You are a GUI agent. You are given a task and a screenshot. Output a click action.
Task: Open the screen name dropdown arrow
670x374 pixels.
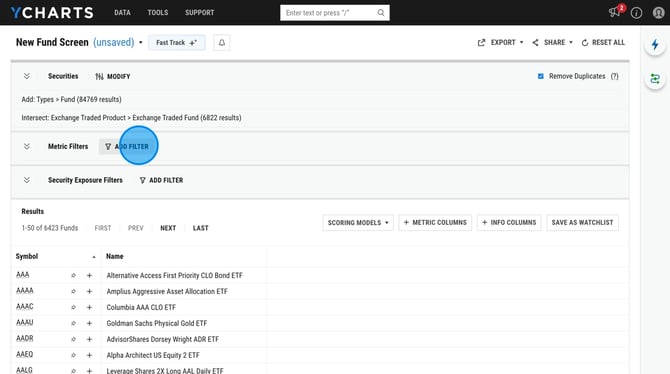[x=141, y=42]
